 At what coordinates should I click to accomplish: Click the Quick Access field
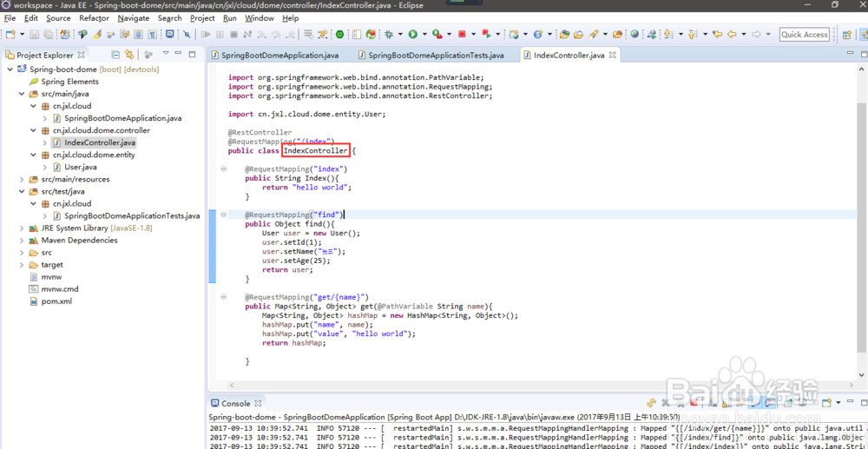pos(805,35)
